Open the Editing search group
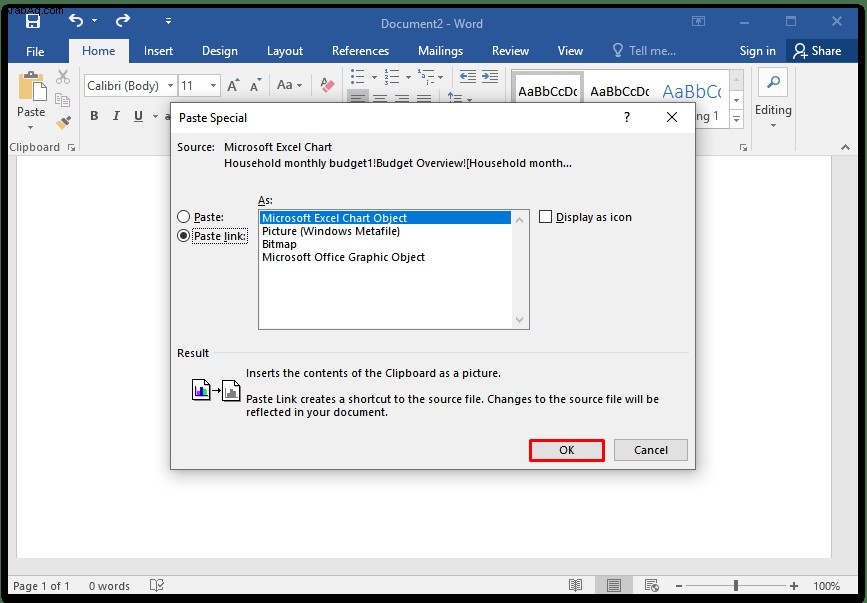Viewport: 867px width, 603px height. tap(773, 98)
